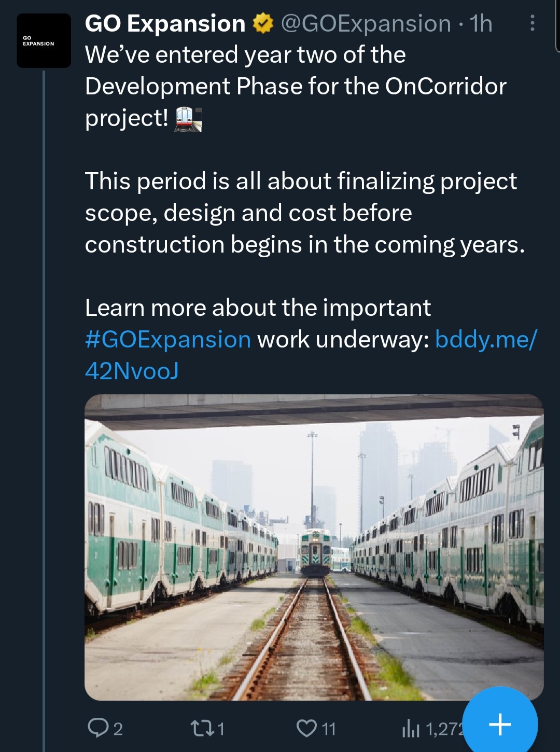Tap the gold verified badge
The image size is (560, 752).
[263, 24]
